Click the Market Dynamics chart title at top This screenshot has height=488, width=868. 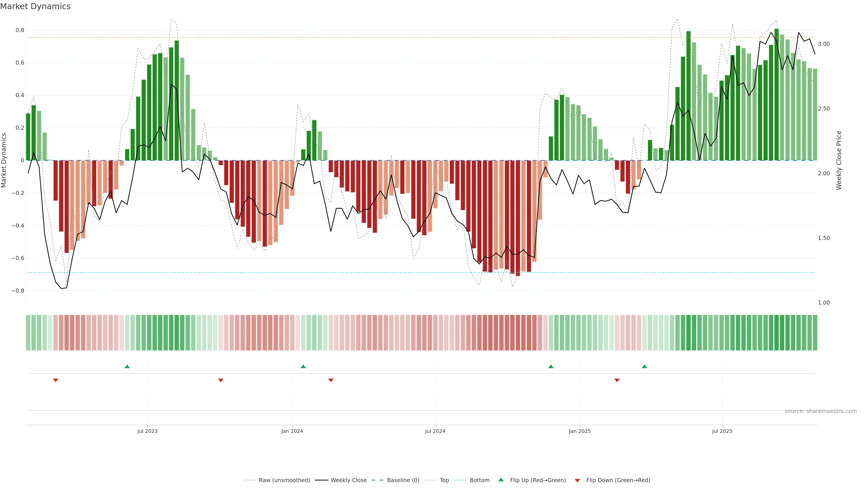tap(35, 6)
